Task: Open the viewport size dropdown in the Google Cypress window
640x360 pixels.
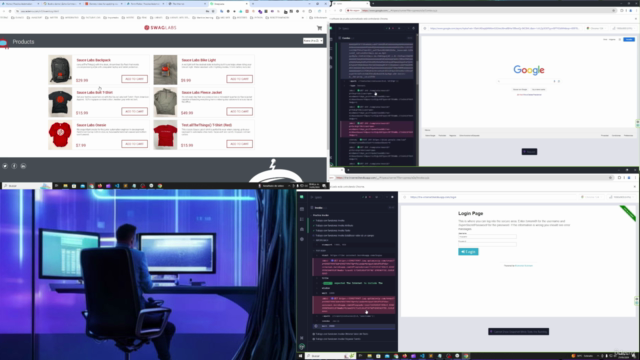Action: coord(623,29)
